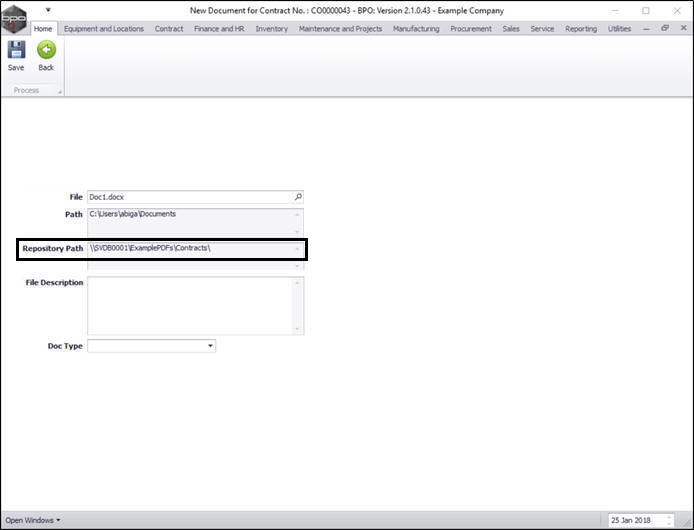Increase the date with stepper up arrow

(x=669, y=517)
